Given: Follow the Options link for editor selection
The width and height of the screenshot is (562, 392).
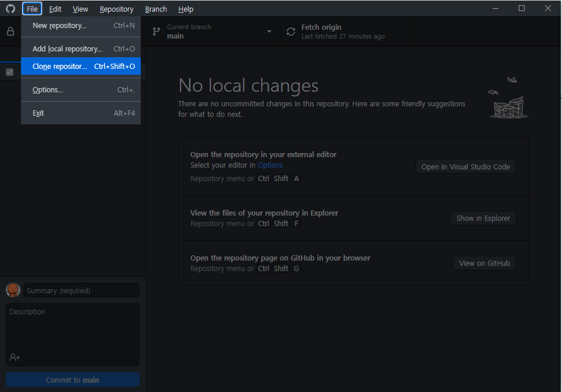Looking at the screenshot, I should click(x=270, y=165).
